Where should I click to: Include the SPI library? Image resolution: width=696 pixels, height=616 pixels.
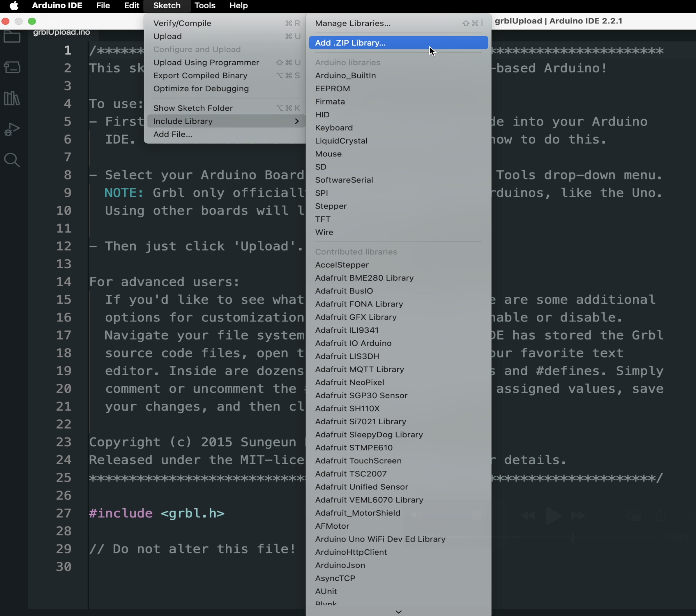[398, 193]
